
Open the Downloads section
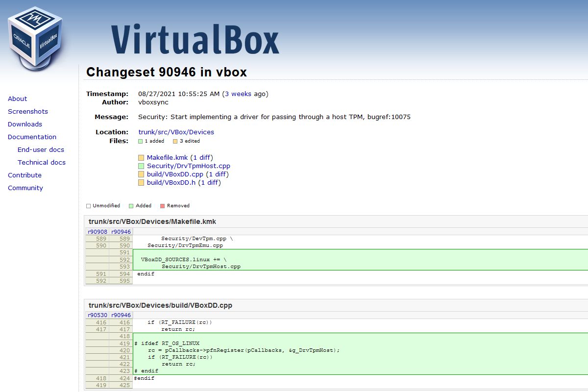coord(25,124)
